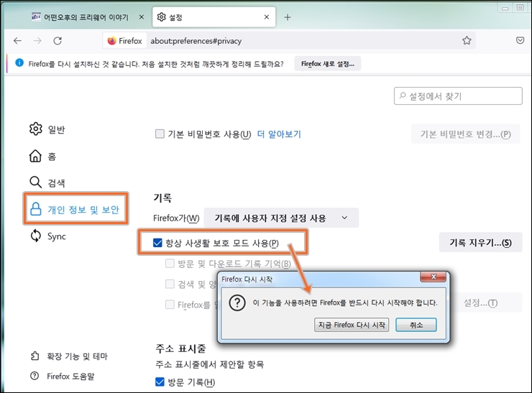The image size is (532, 393).
Task: Open 확장 기능 및 테마
Action: [69, 356]
